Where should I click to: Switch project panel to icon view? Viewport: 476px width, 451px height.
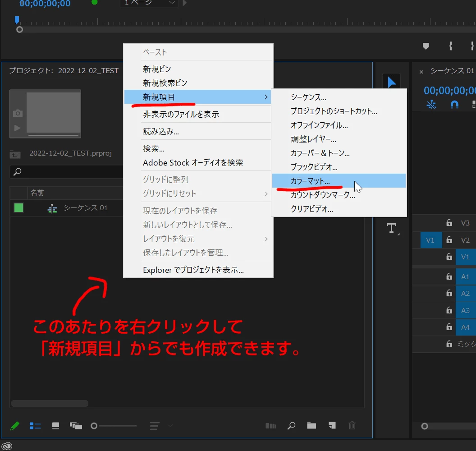(55, 426)
